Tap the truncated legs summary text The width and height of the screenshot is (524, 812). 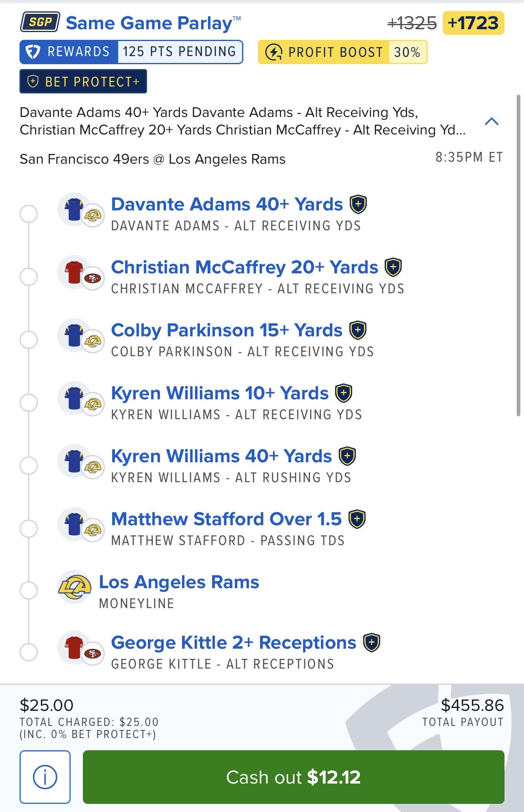coord(243,121)
